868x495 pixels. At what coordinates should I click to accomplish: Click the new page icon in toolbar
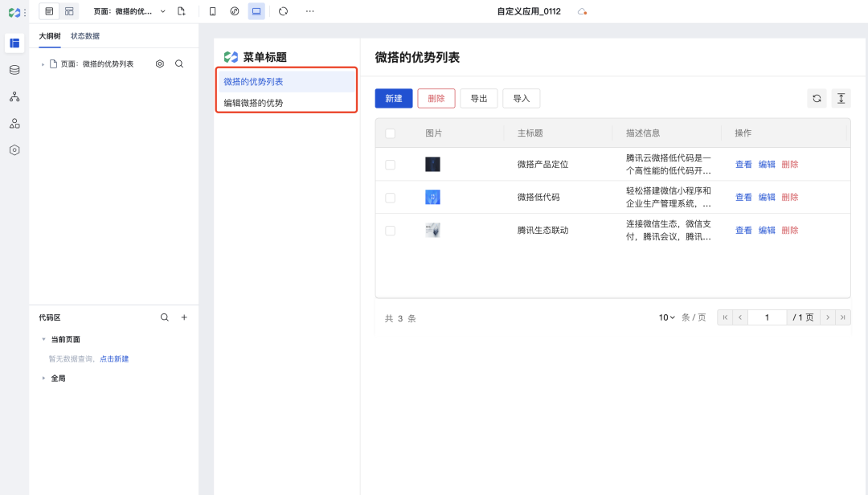pyautogui.click(x=181, y=11)
